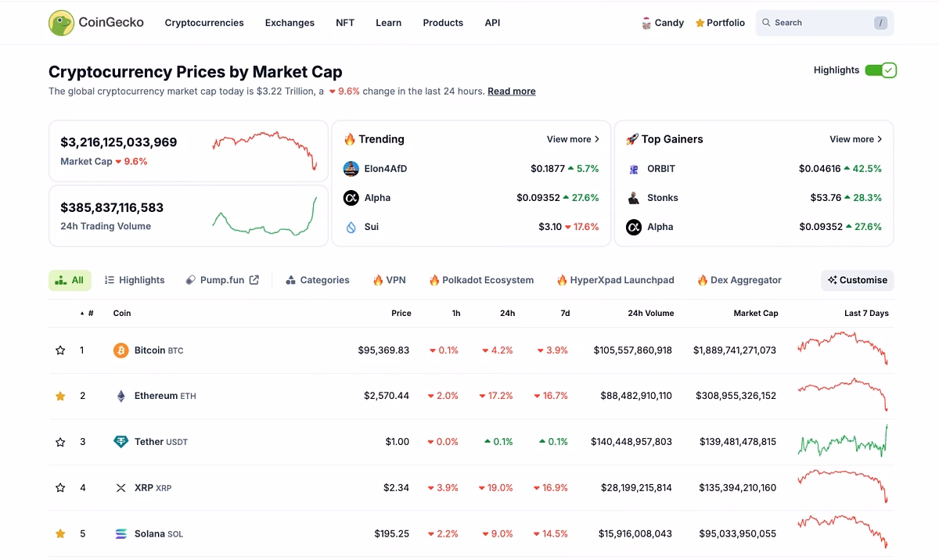The height and width of the screenshot is (560, 939).
Task: Expand Trending with View more
Action: click(x=573, y=139)
